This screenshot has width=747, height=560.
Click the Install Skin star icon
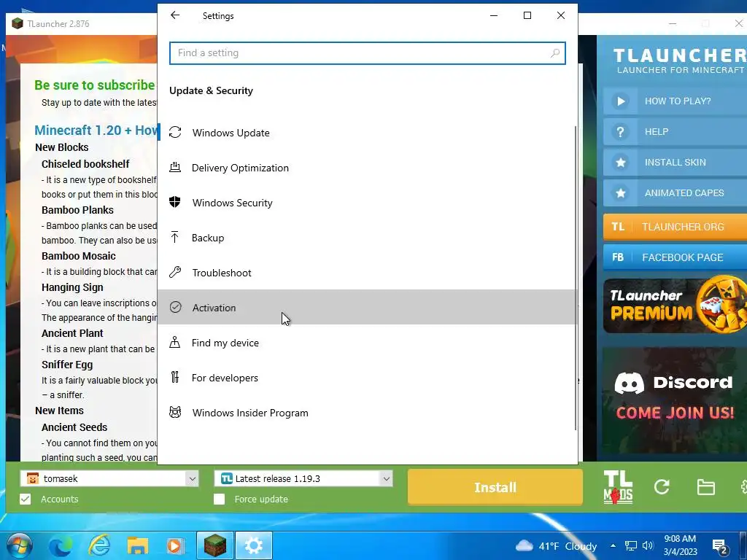click(x=620, y=163)
